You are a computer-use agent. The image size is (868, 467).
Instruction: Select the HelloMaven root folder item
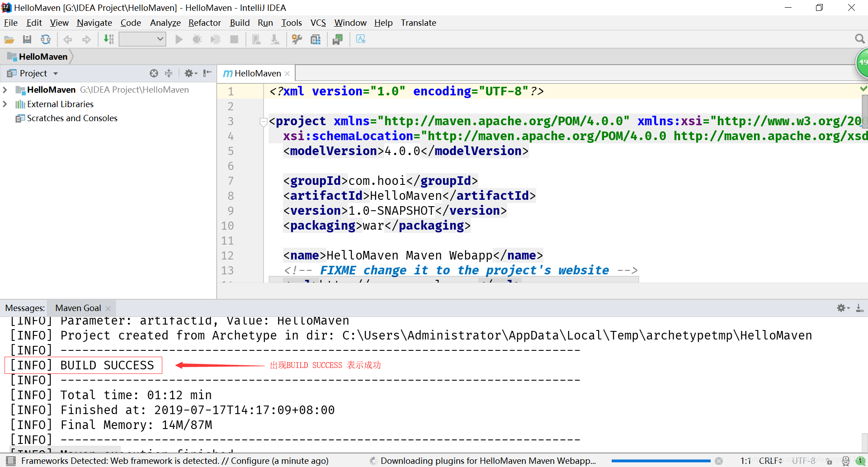pos(51,90)
